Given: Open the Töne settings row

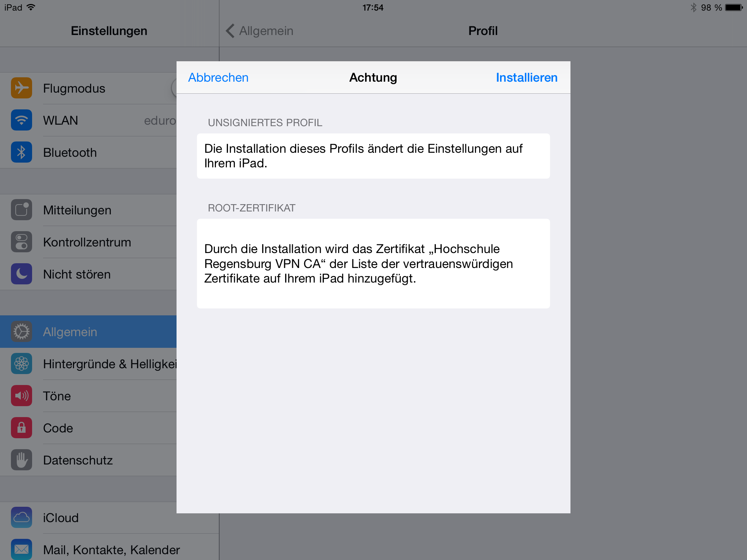Looking at the screenshot, I should 88,396.
